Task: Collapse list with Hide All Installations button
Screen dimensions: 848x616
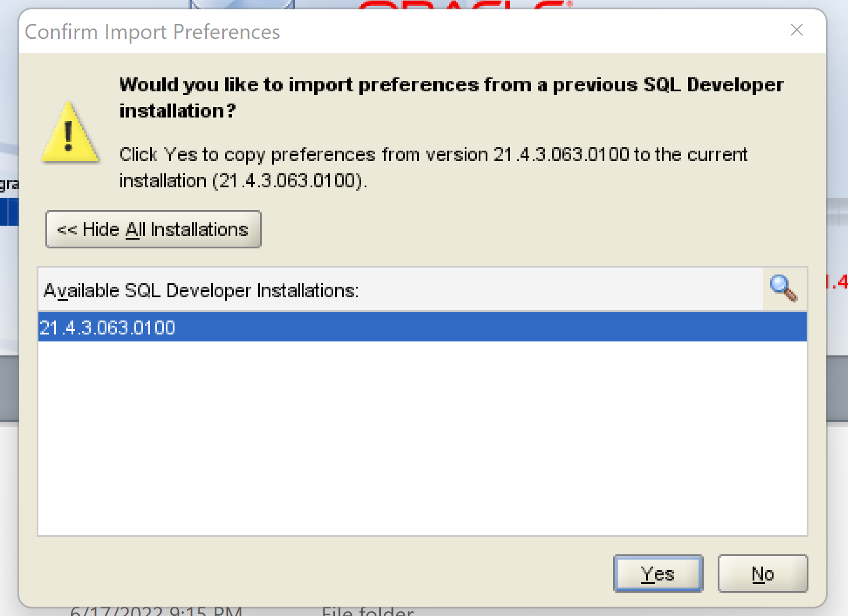Action: click(154, 229)
